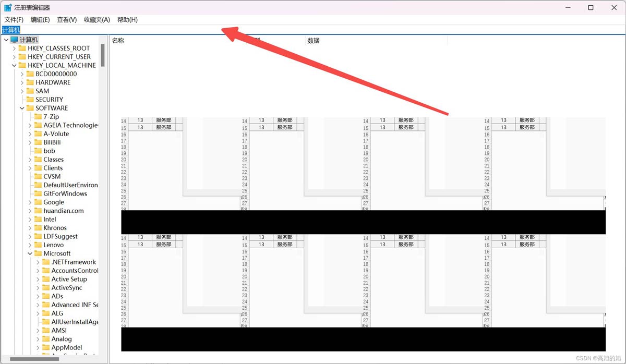
Task: Expand the .NETFramework key chevron
Action: click(38, 262)
